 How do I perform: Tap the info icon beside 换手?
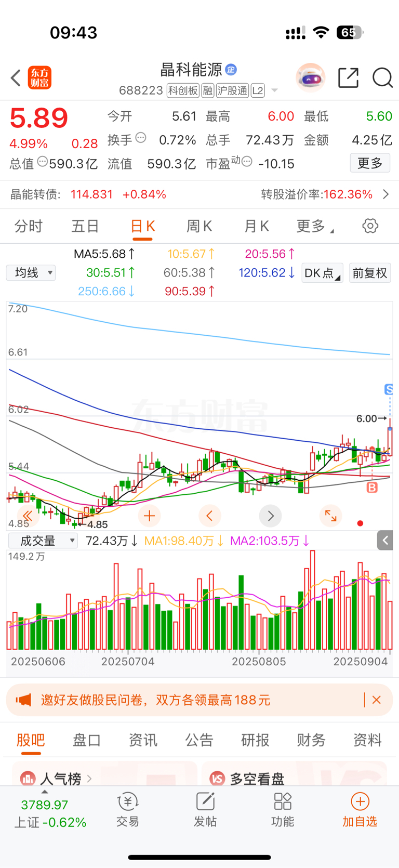[x=141, y=138]
